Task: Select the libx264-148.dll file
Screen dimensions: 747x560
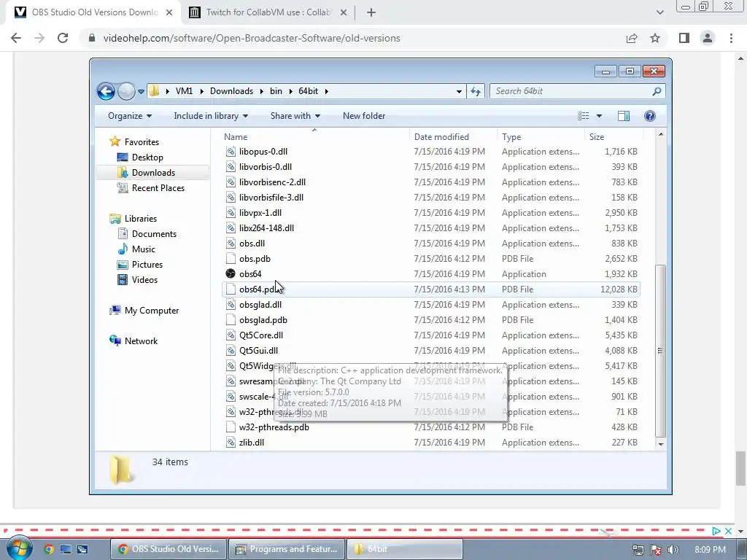Action: pyautogui.click(x=266, y=228)
